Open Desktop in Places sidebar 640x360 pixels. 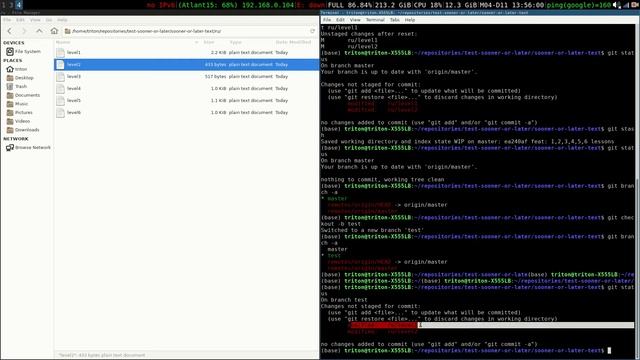(20, 78)
